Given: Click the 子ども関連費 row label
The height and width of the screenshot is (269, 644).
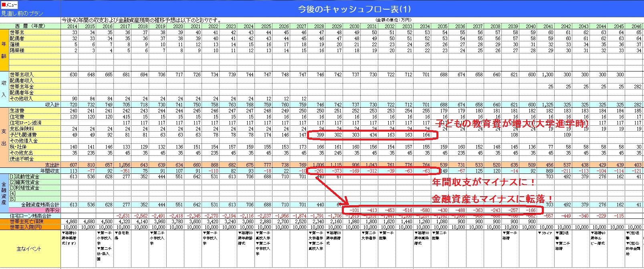Looking at the screenshot, I should 23,135.
